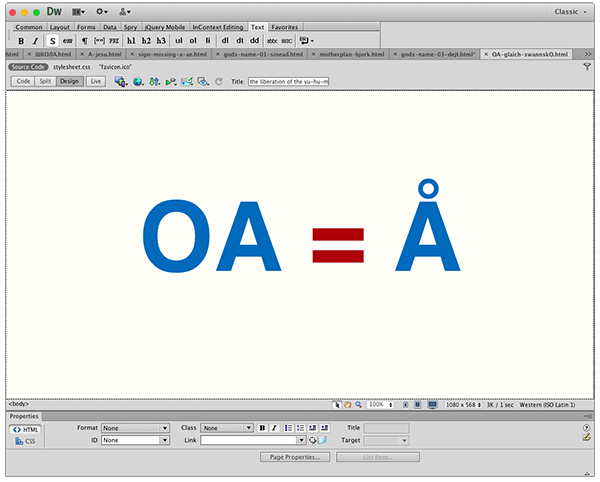Set desktop size window icon in status bar
This screenshot has width=600, height=482.
(x=432, y=405)
